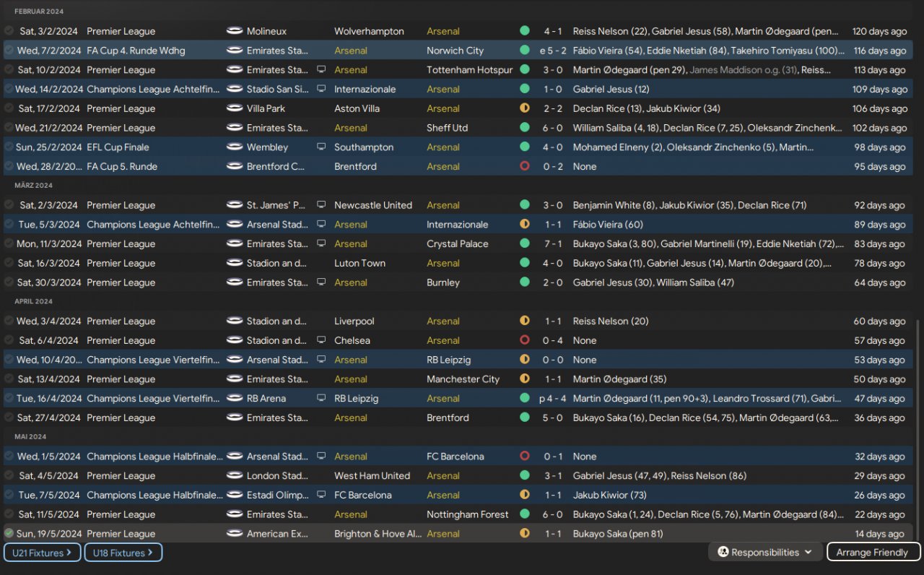Toggle the green check on the Brighton fixture row
Image resolution: width=924 pixels, height=575 pixels.
pos(9,534)
